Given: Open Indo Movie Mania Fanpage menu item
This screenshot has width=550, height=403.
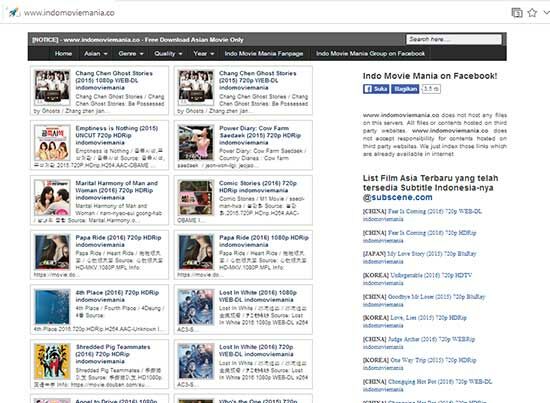Looking at the screenshot, I should click(264, 54).
